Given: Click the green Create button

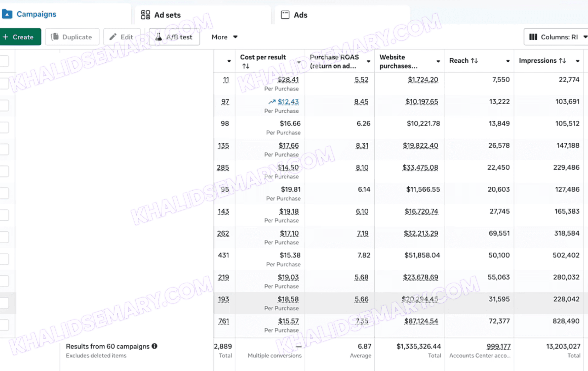Looking at the screenshot, I should coord(20,37).
